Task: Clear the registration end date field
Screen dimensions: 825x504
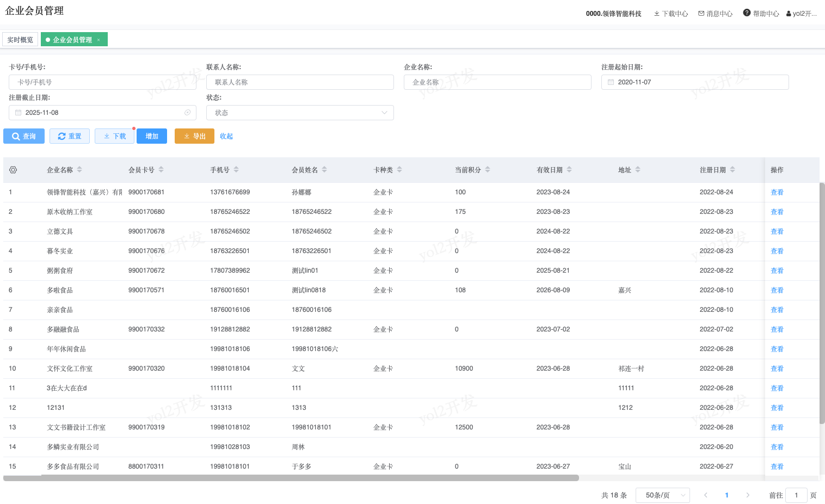Action: point(187,113)
